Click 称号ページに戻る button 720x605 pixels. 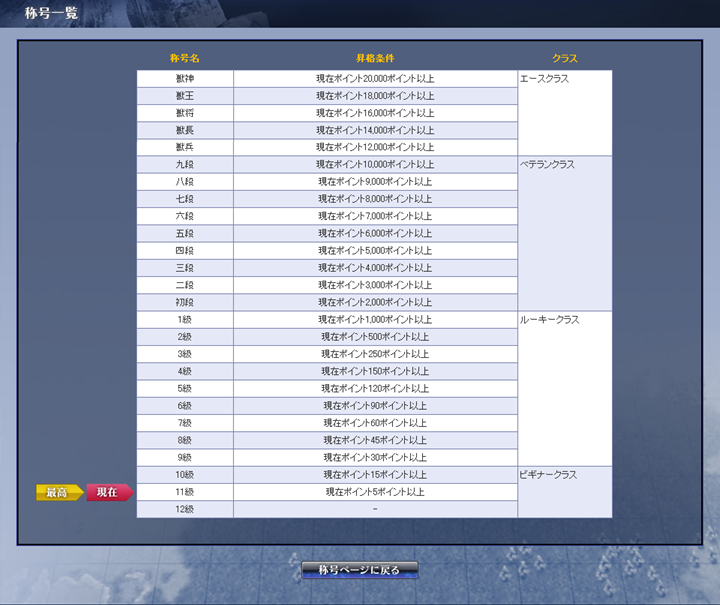pyautogui.click(x=360, y=570)
